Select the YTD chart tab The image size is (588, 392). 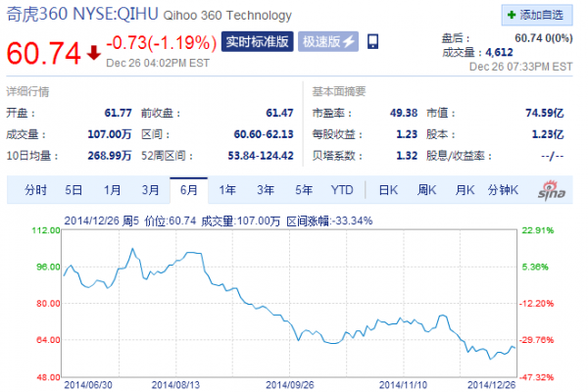342,190
